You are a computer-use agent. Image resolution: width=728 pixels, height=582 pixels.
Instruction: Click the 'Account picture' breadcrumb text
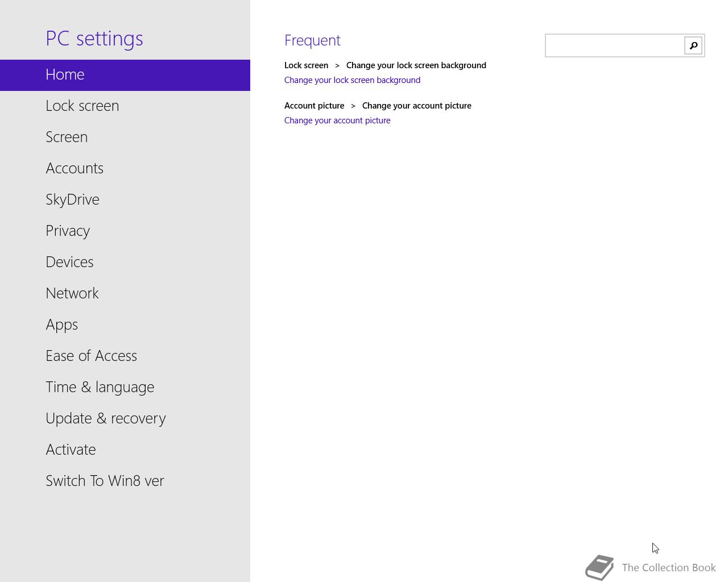[x=314, y=106]
